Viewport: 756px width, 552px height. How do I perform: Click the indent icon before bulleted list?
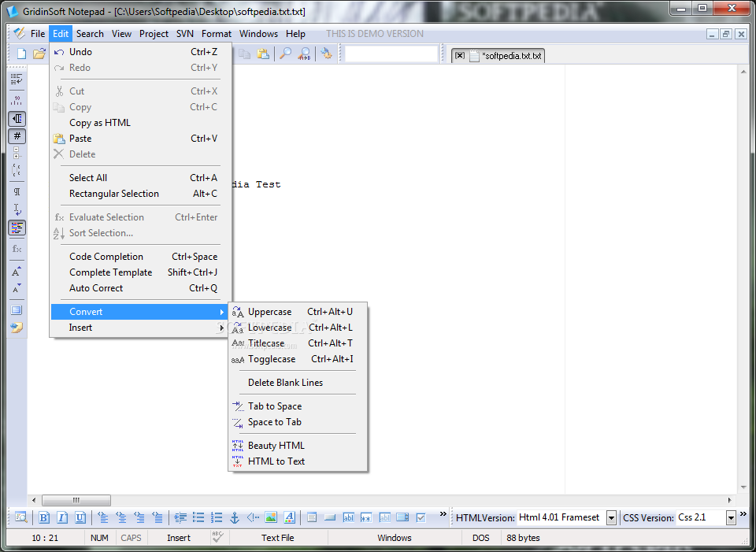[180, 518]
